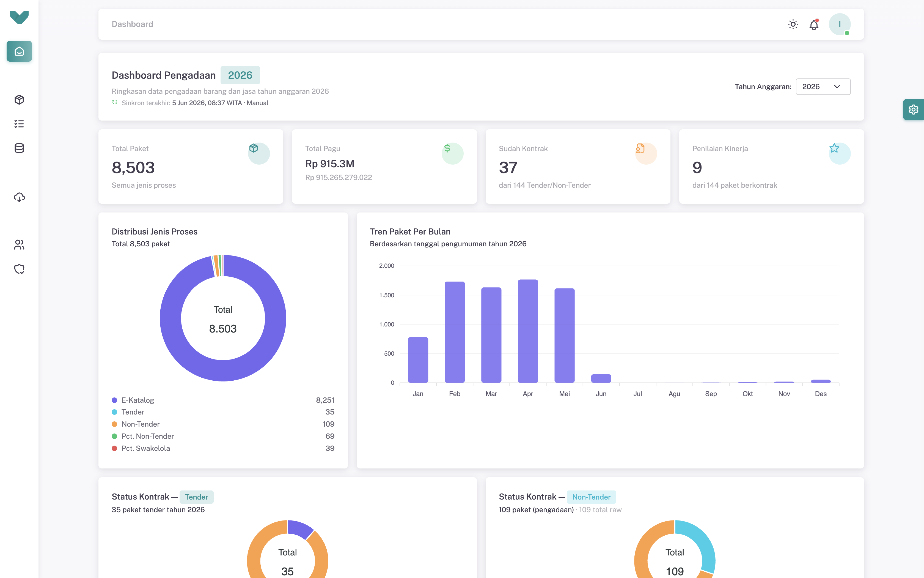Image resolution: width=924 pixels, height=578 pixels.
Task: Open the shield check sidebar icon
Action: (x=19, y=269)
